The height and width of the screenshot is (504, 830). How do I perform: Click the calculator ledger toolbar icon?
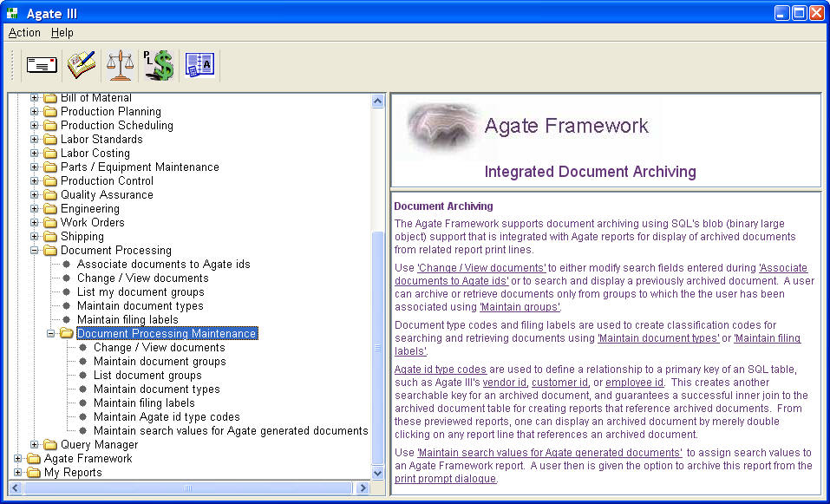(x=199, y=65)
